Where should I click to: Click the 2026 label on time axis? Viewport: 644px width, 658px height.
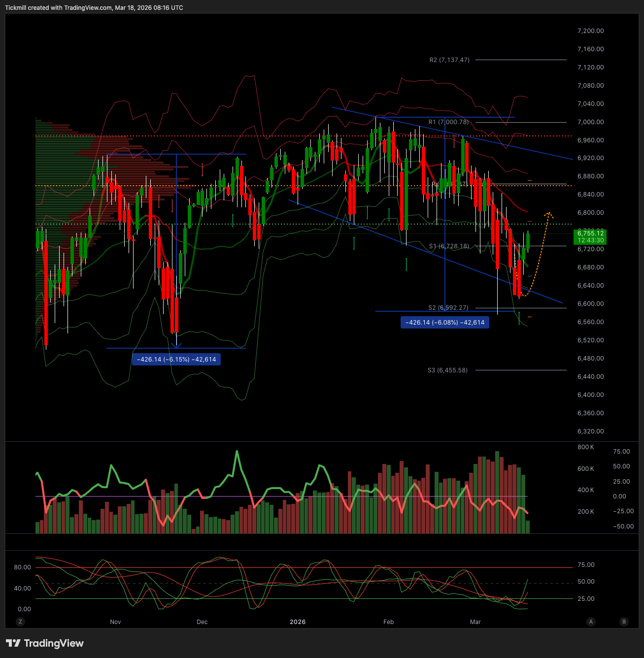pyautogui.click(x=298, y=622)
